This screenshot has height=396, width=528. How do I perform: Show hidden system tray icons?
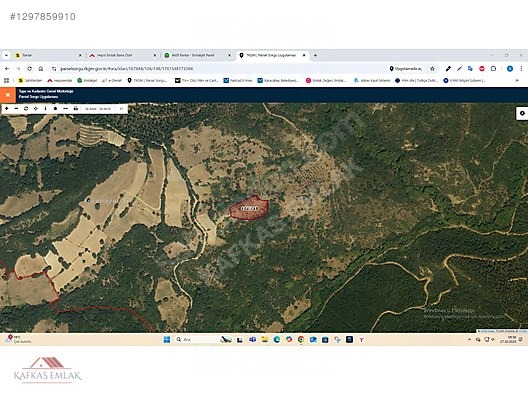pyautogui.click(x=469, y=340)
